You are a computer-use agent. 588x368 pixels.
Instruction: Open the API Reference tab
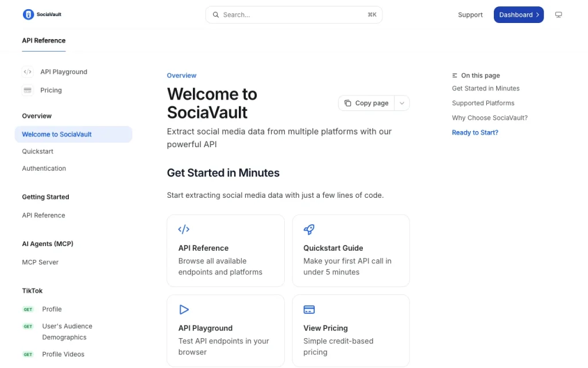point(44,41)
